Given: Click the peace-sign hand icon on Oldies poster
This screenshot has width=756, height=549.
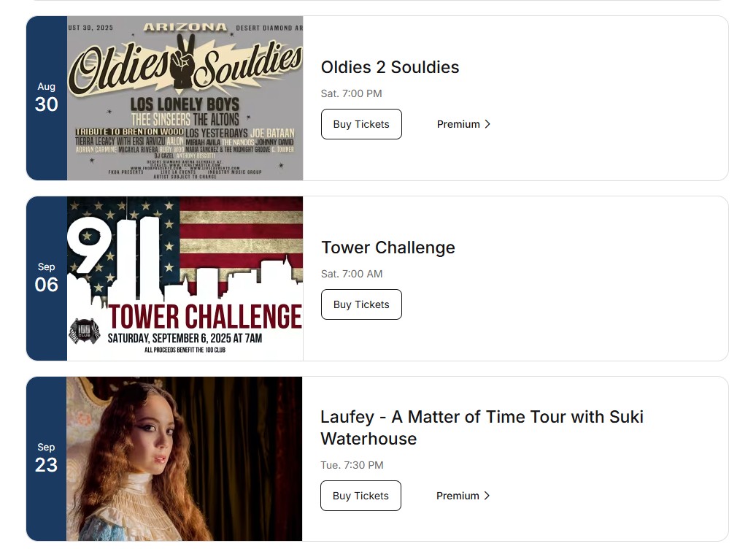Looking at the screenshot, I should [x=183, y=62].
